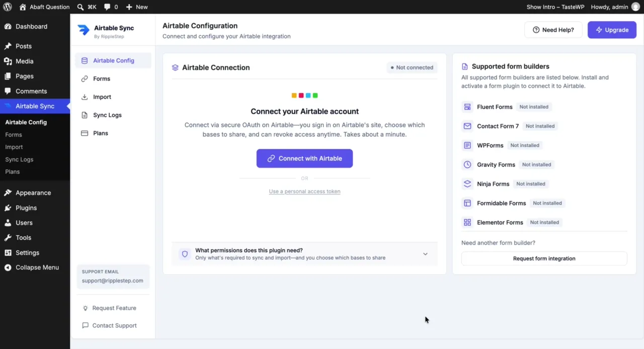Click the Formidable Forms icon

(x=467, y=203)
